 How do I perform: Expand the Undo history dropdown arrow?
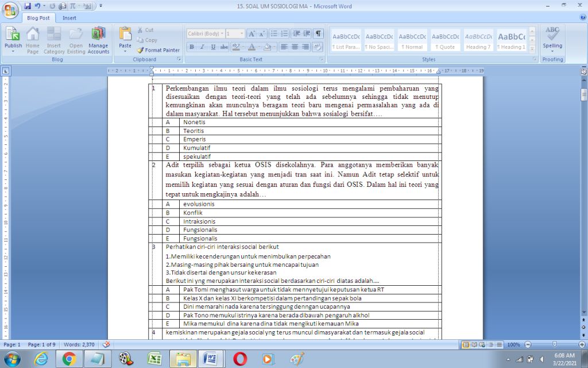click(x=44, y=6)
